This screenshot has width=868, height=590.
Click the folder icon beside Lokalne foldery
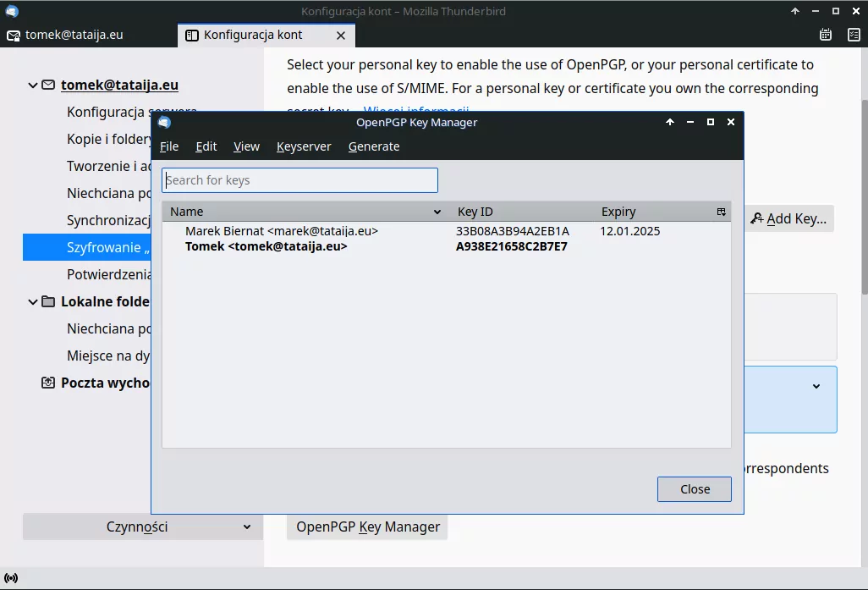(x=49, y=301)
